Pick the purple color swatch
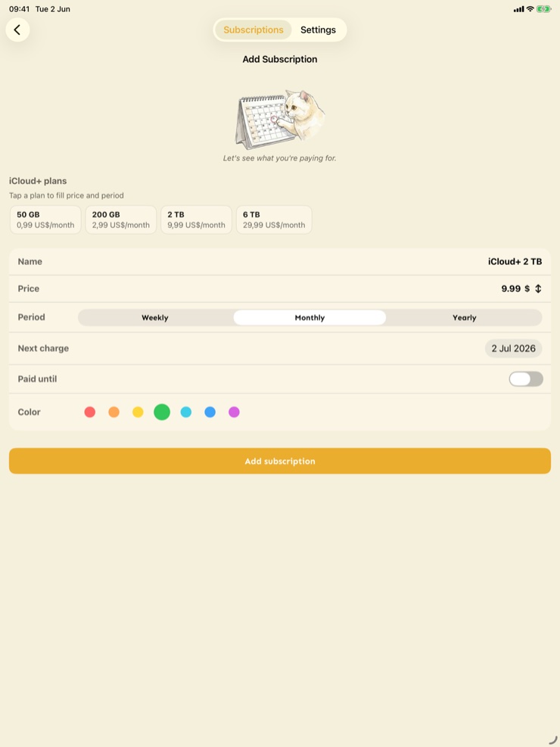Image resolution: width=560 pixels, height=747 pixels. coord(234,412)
